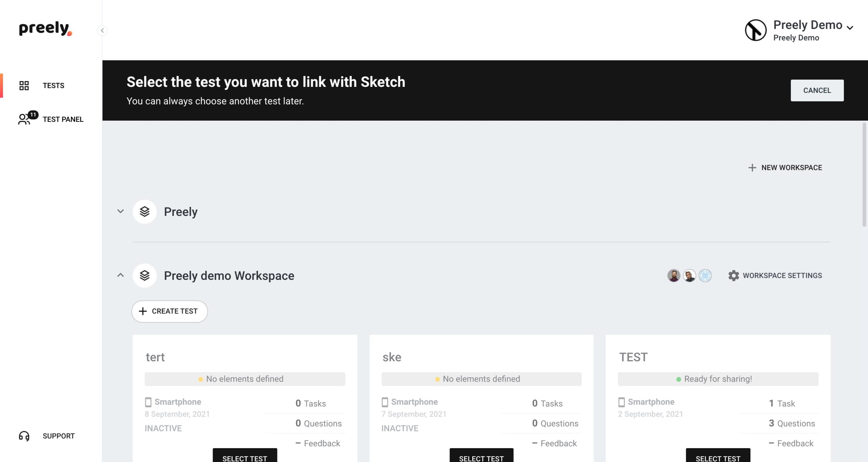Click the Preely workspace layers icon
The width and height of the screenshot is (868, 462).
144,212
